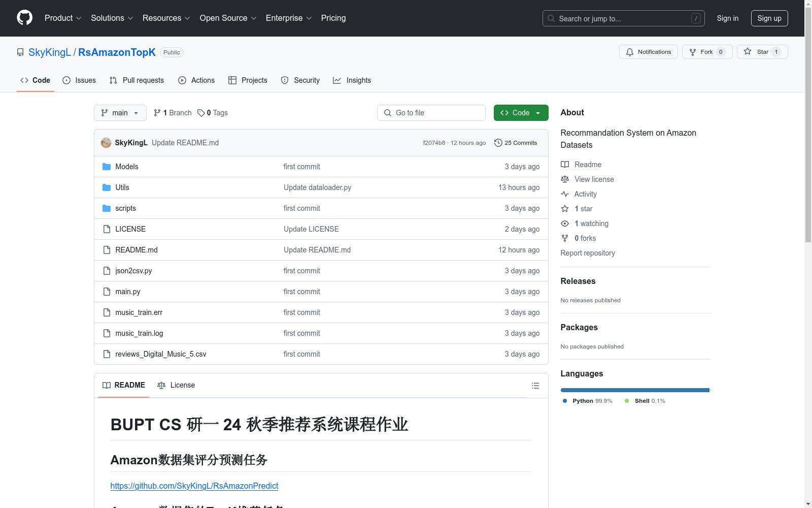Click the star icon beside 1 star
812x508 pixels.
[565, 209]
